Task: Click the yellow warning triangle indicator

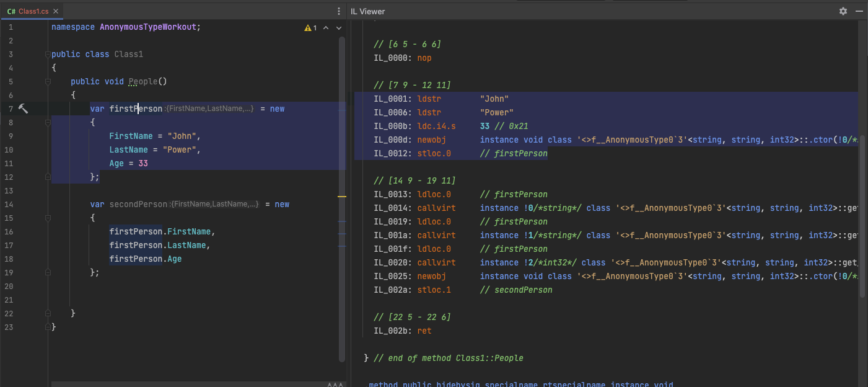Action: [308, 28]
